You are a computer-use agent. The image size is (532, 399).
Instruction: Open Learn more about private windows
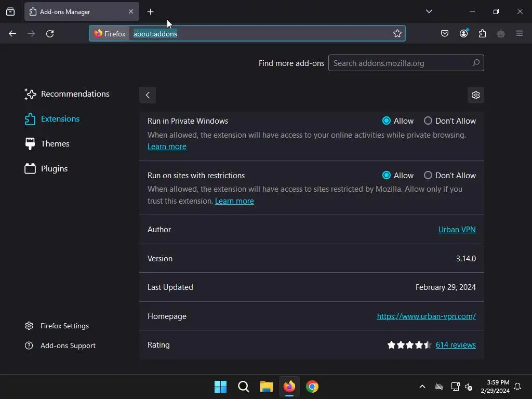coord(167,147)
